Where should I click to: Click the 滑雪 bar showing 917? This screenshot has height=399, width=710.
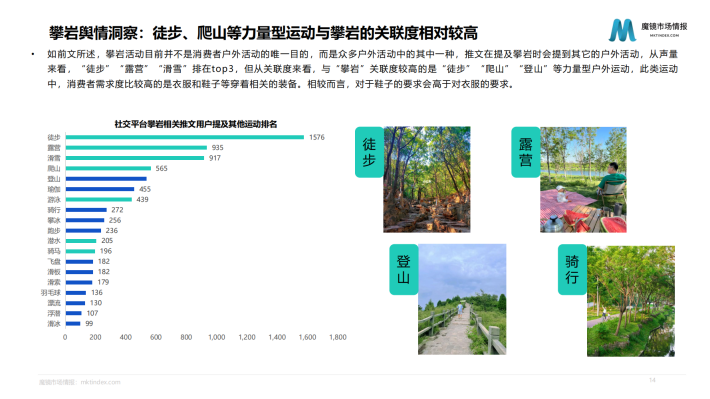pyautogui.click(x=135, y=158)
